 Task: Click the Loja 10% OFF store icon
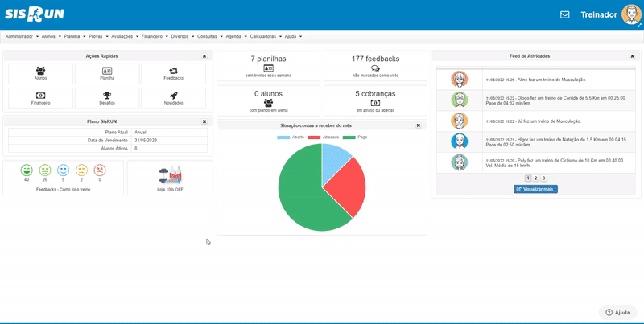click(170, 175)
